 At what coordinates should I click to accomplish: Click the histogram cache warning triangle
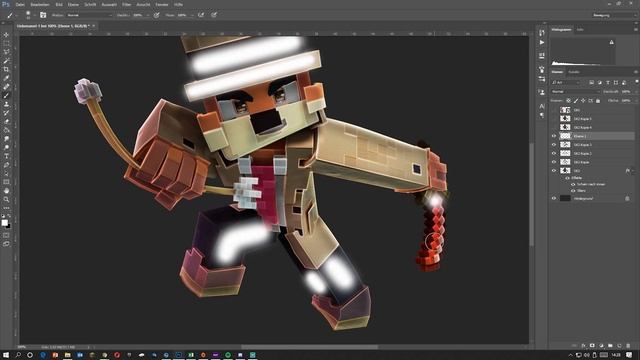click(611, 42)
